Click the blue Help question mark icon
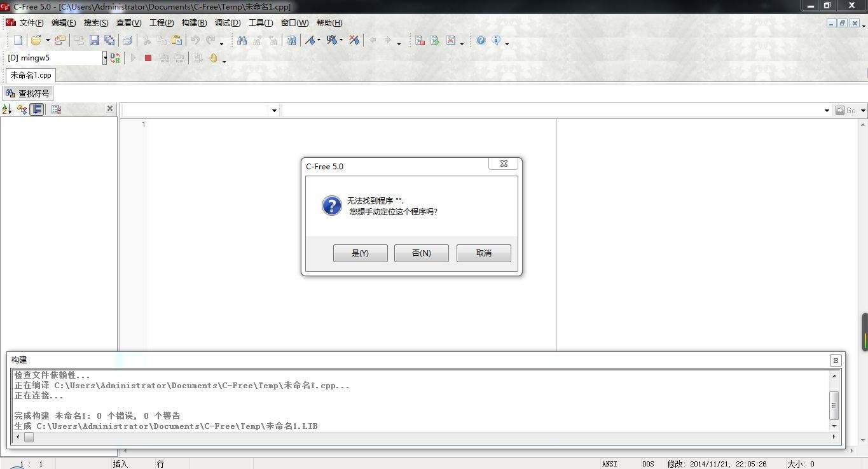The width and height of the screenshot is (868, 469). click(481, 40)
